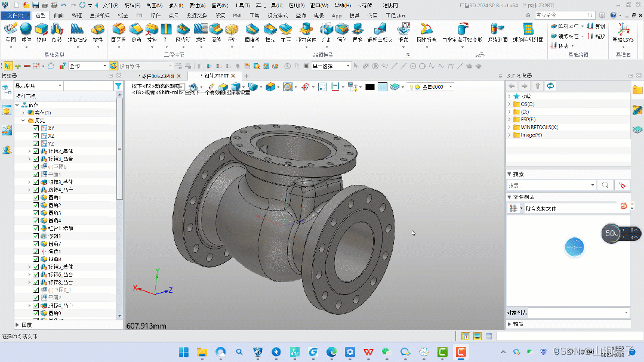Click the Mirror geometry icon in the edit group
Screen dimensions: 644x362
(553, 36)
